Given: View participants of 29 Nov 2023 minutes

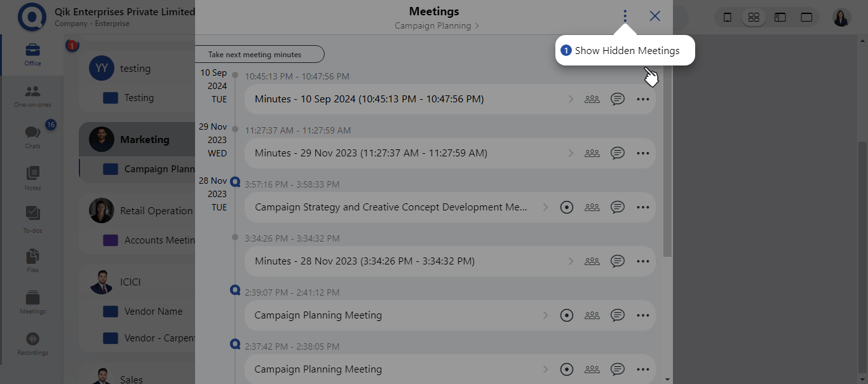Looking at the screenshot, I should [592, 153].
